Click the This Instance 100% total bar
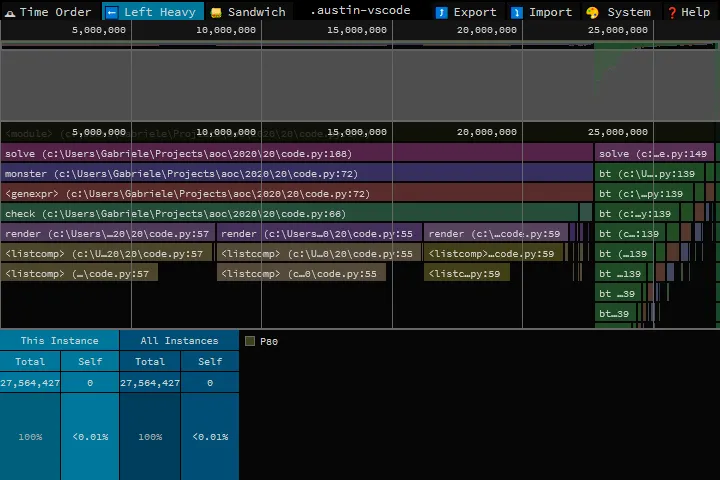This screenshot has width=720, height=480. 30,436
